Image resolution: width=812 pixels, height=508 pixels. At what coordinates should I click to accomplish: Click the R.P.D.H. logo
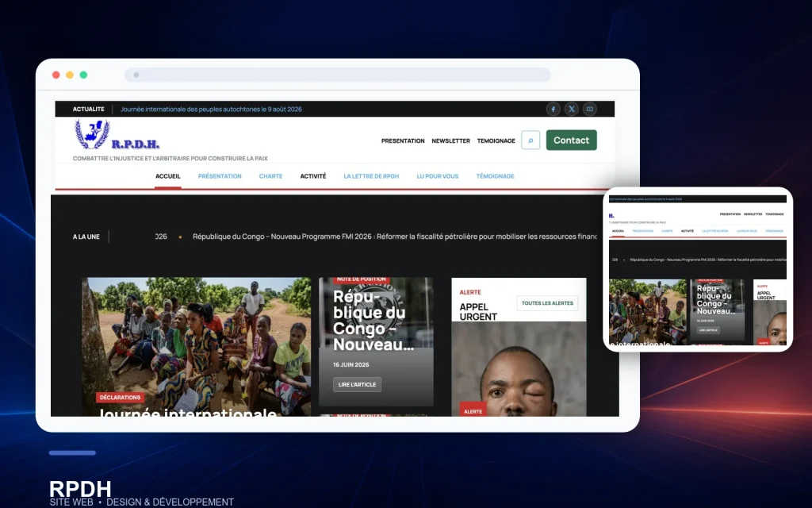pyautogui.click(x=117, y=135)
